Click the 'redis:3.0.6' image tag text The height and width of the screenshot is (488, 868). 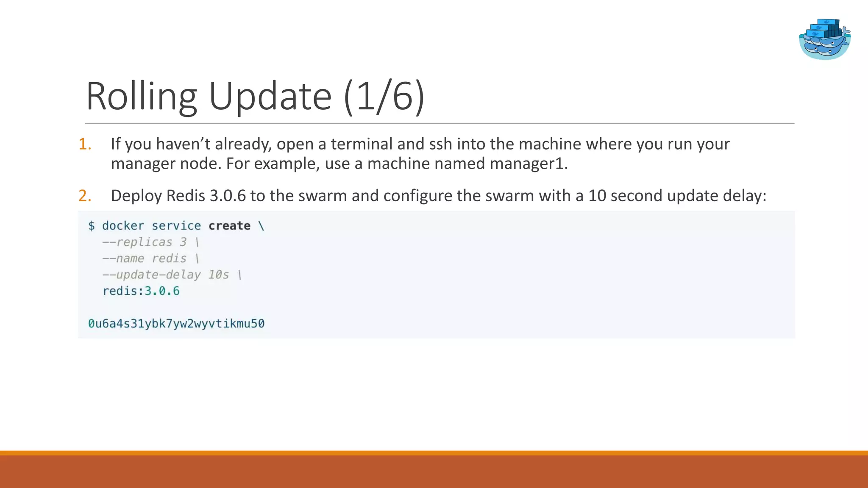pyautogui.click(x=141, y=291)
